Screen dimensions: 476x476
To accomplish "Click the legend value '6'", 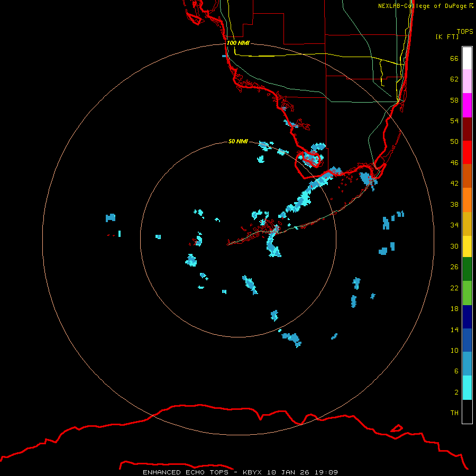I will tap(456, 371).
